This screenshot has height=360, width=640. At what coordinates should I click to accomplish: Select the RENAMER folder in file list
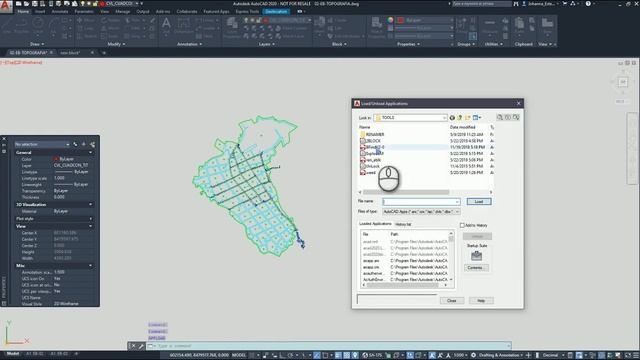pyautogui.click(x=372, y=134)
